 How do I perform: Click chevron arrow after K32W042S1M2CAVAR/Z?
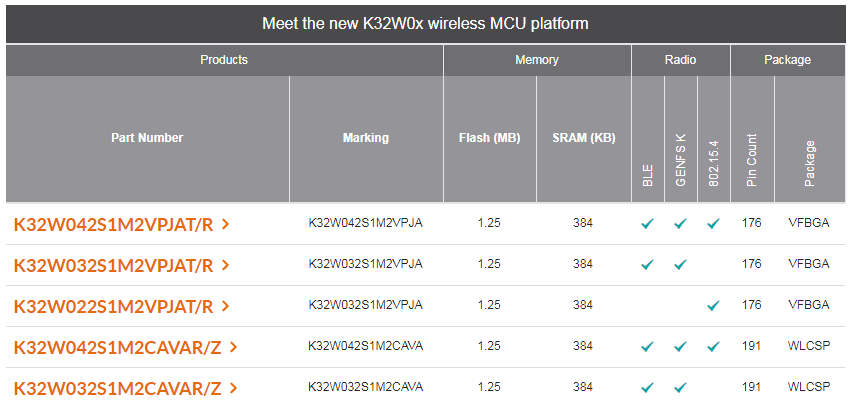click(233, 347)
